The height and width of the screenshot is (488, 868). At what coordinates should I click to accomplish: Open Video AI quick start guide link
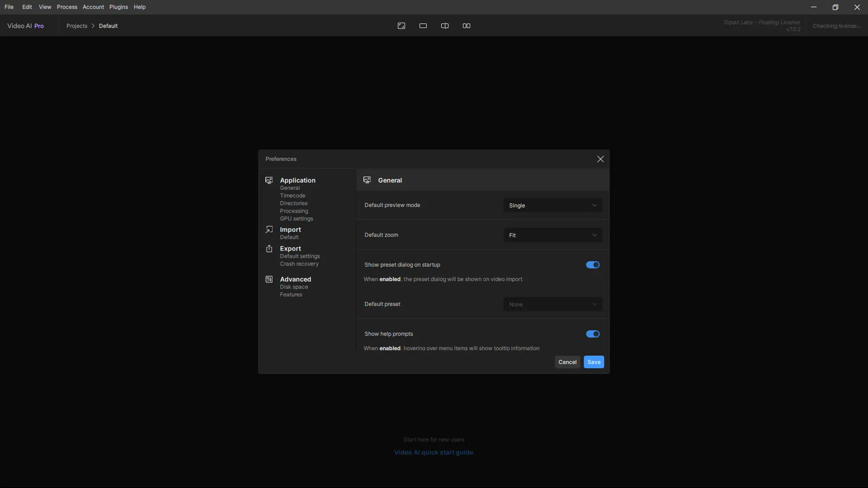point(434,452)
